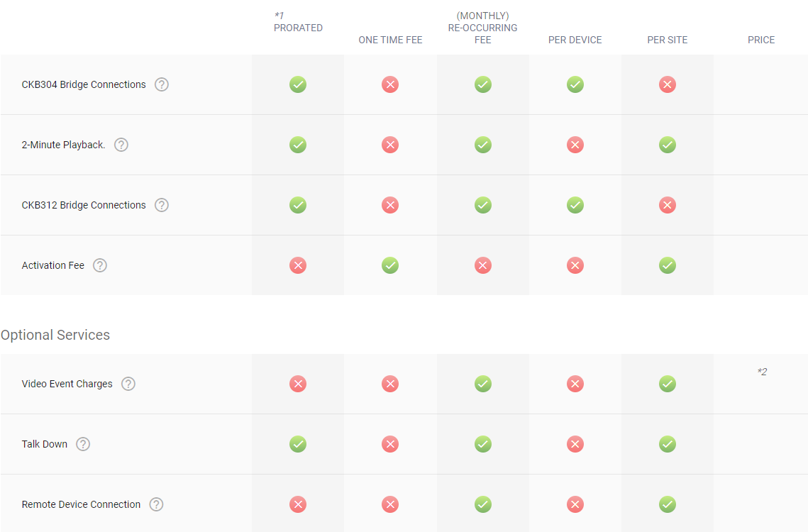Click the *1 footnote above PRORATED
This screenshot has width=808, height=532.
(279, 16)
